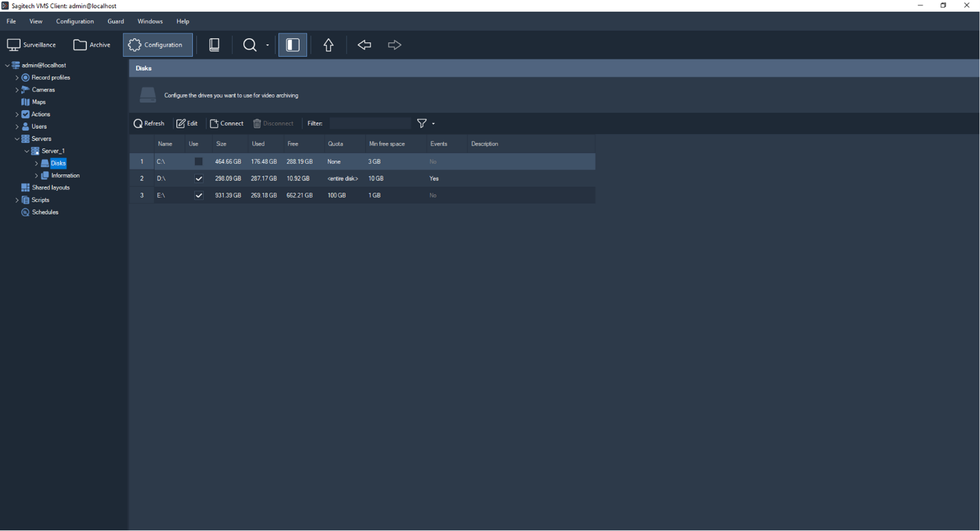The height and width of the screenshot is (531, 980).
Task: Open the Windows menu
Action: click(x=150, y=21)
